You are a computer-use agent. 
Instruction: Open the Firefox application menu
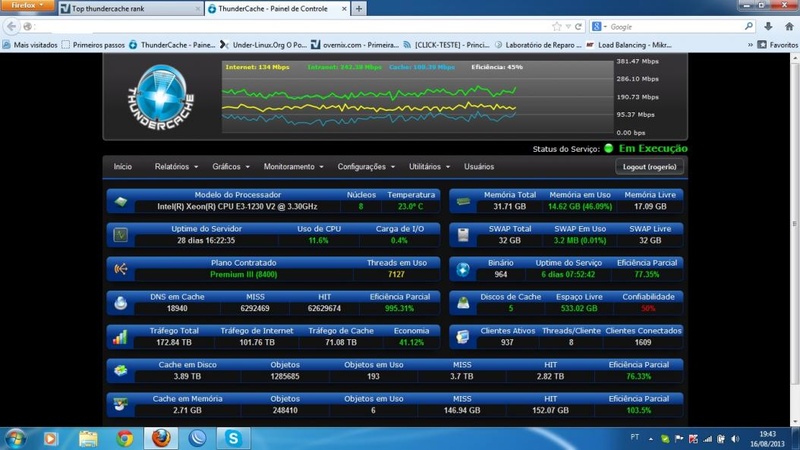coord(27,5)
